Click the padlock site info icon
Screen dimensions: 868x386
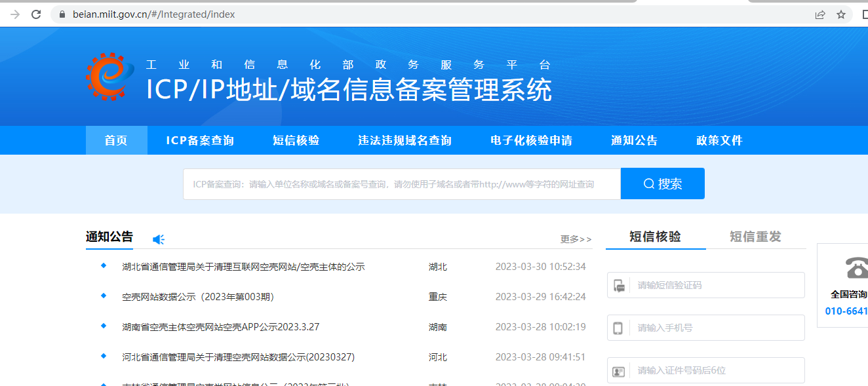tap(62, 14)
